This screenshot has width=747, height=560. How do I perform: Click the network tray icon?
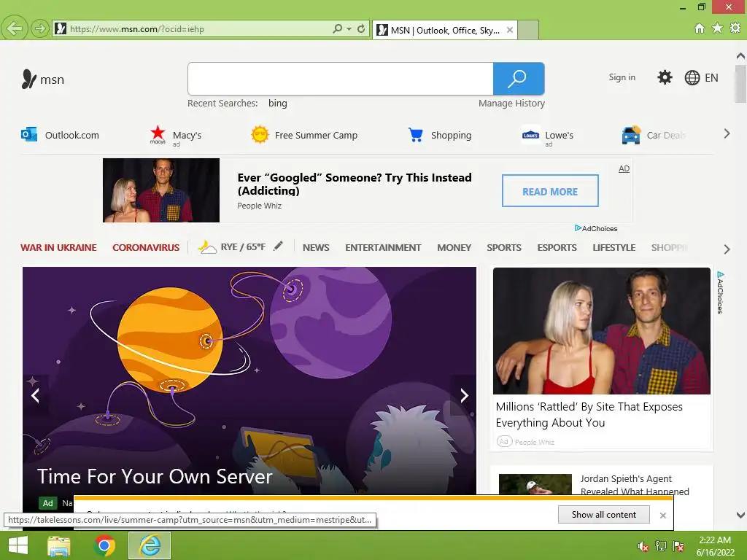[x=661, y=546]
